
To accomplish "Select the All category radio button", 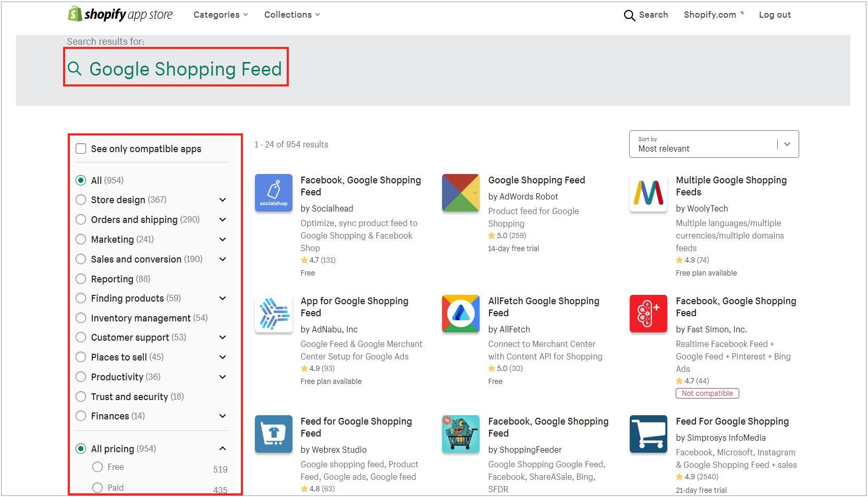I will pyautogui.click(x=81, y=180).
